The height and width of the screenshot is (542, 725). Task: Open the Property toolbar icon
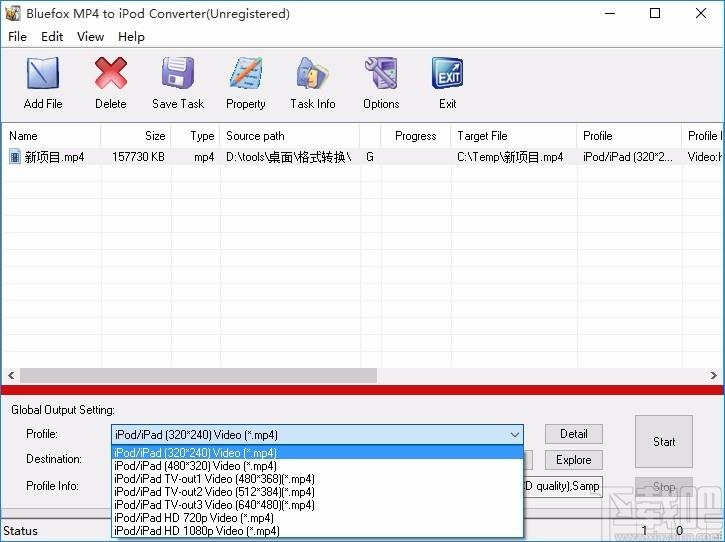(246, 73)
